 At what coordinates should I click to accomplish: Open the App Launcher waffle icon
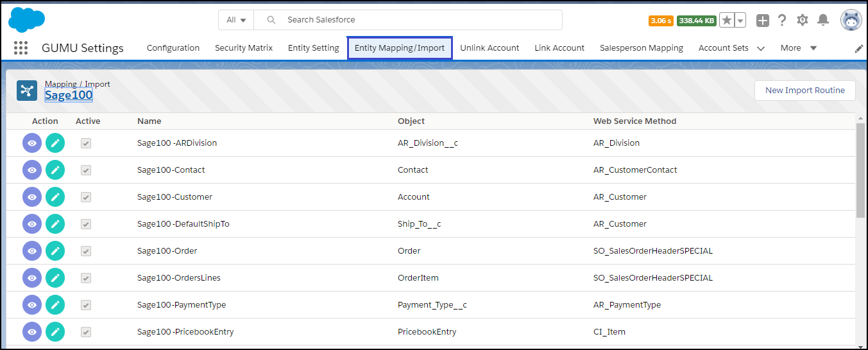pos(21,48)
